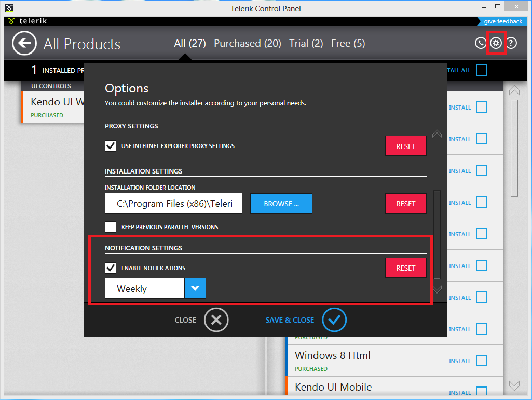Toggle Enable Notifications checkbox

click(111, 268)
